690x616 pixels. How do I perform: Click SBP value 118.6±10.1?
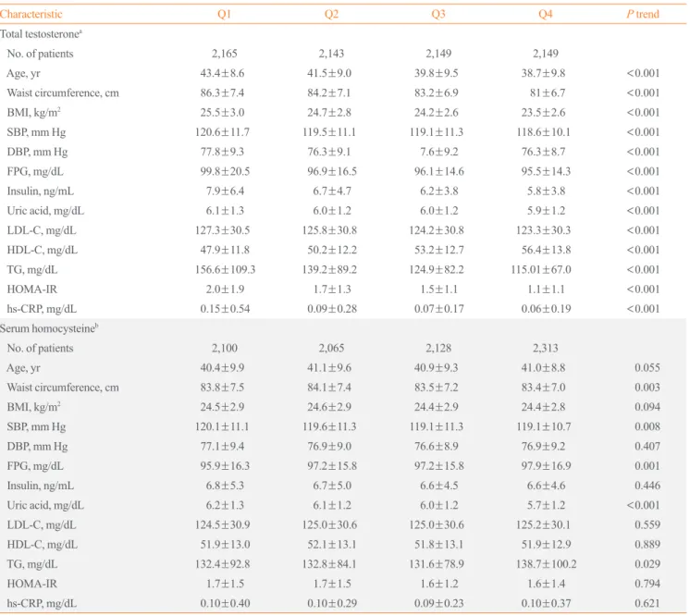click(x=544, y=132)
